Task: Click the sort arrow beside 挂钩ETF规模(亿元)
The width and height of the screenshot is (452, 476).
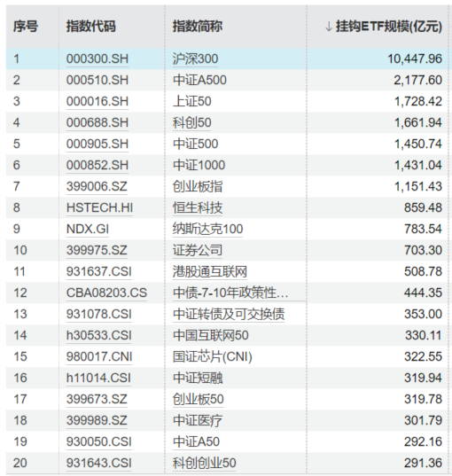Action: [x=328, y=27]
